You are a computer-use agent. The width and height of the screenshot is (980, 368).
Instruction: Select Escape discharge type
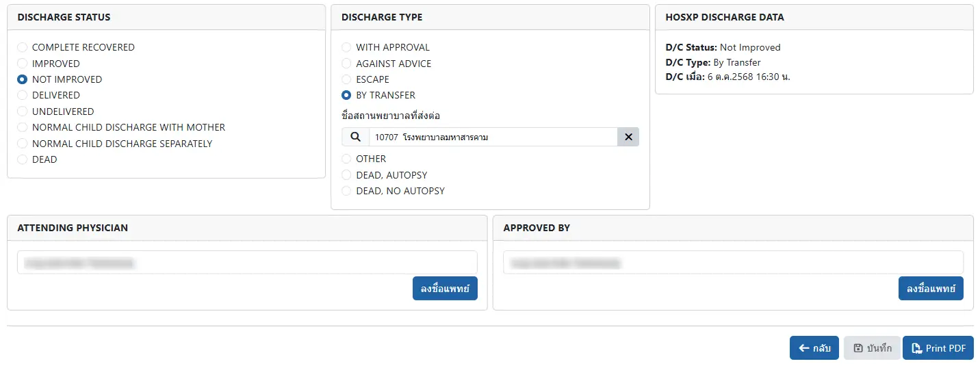[346, 79]
